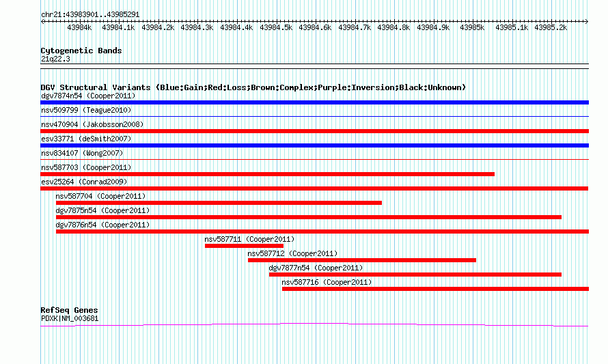
Task: Open the esv25264 (Conrad2009) label
Action: (x=84, y=182)
